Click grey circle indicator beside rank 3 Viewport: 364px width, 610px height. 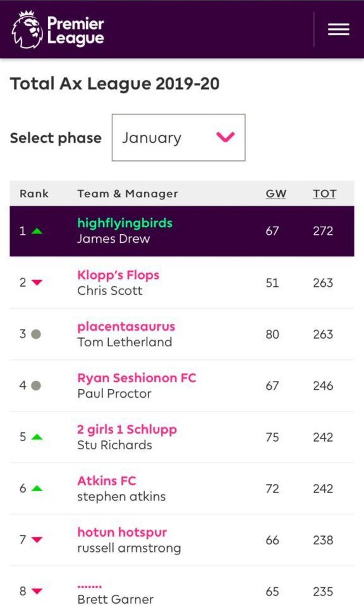click(36, 334)
